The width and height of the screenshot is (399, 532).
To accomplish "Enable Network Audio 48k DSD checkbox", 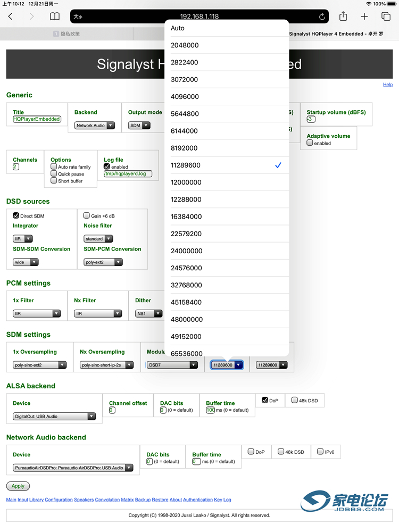I will pyautogui.click(x=281, y=452).
